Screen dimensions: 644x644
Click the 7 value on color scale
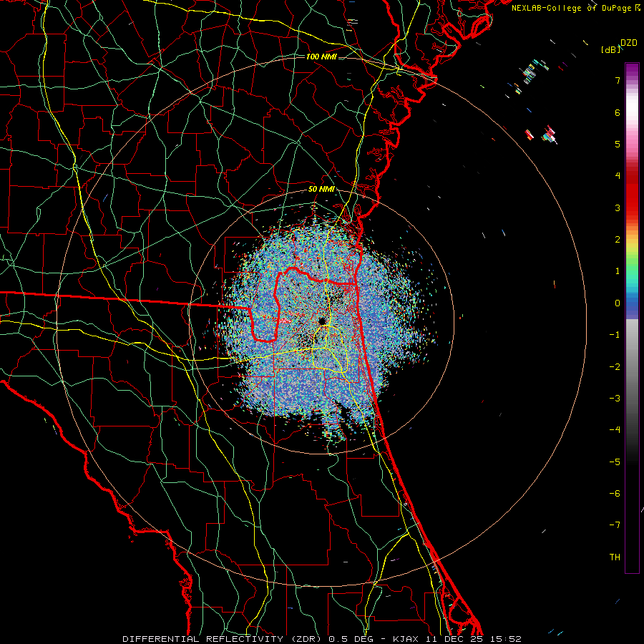click(x=618, y=80)
